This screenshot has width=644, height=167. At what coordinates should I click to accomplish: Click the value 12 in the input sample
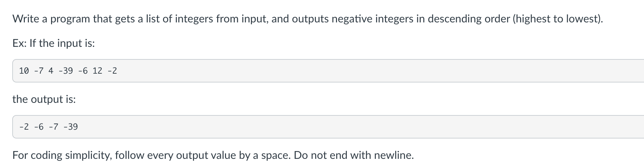tap(97, 71)
